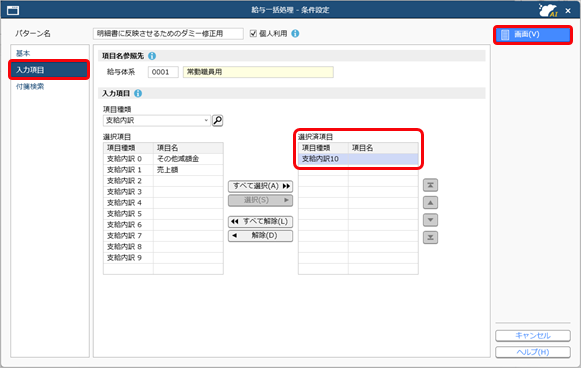This screenshot has height=368, width=581.
Task: Toggle the 個人利用 checkbox
Action: tap(253, 34)
